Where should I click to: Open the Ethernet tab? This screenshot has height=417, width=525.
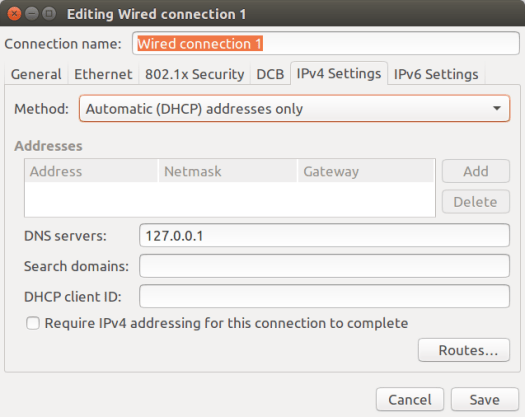coord(103,74)
